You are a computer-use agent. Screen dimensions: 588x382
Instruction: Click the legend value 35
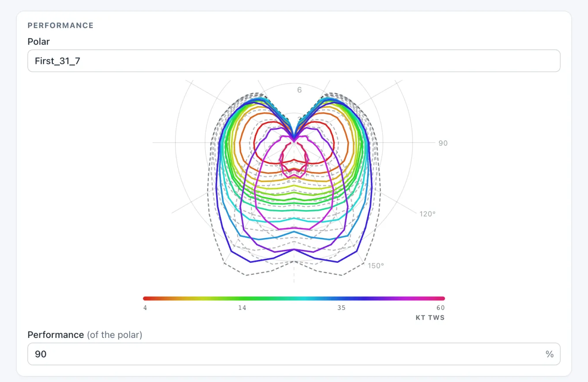pos(342,308)
